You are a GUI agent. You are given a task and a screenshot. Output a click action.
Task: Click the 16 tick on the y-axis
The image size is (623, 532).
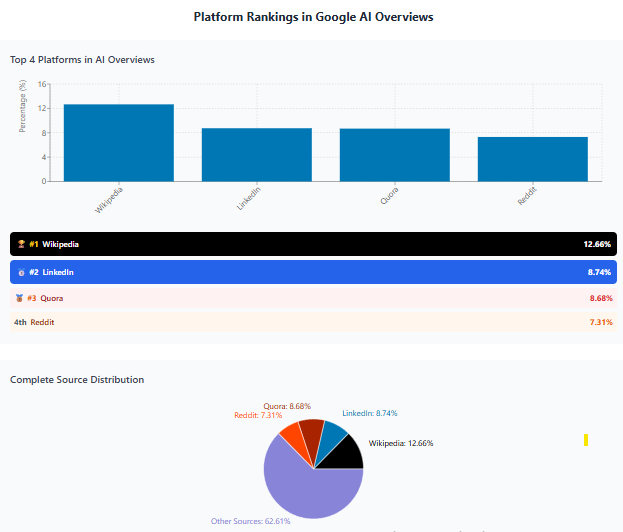(42, 84)
